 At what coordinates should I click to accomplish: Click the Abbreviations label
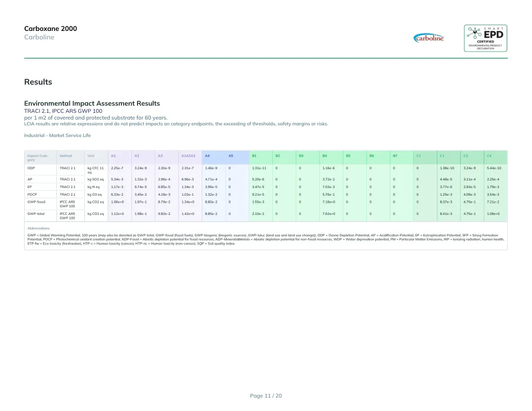39,229
